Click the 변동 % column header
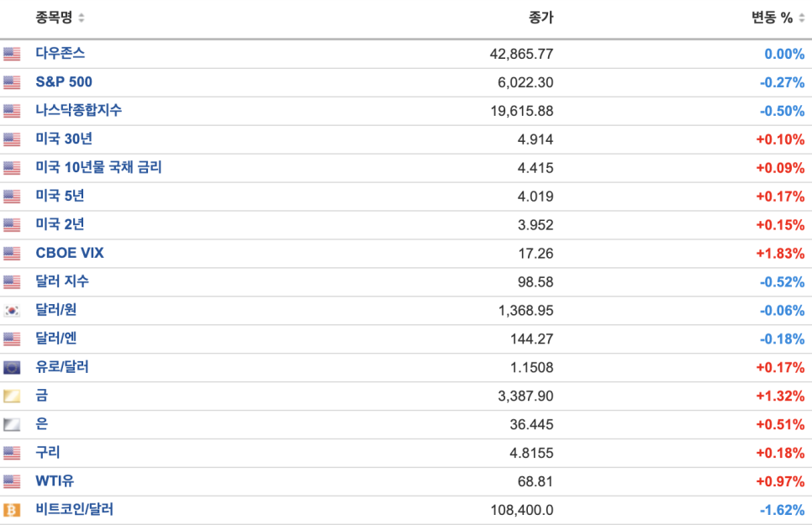The height and width of the screenshot is (525, 812). click(772, 18)
